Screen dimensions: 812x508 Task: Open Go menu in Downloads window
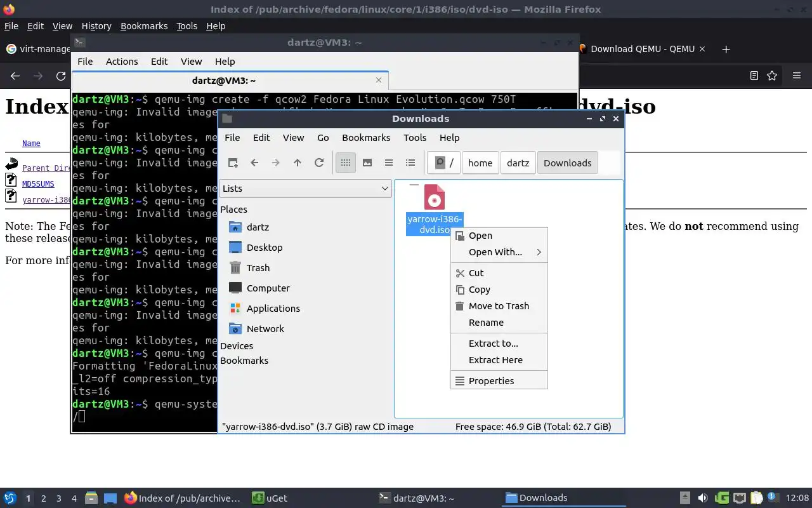[323, 138]
